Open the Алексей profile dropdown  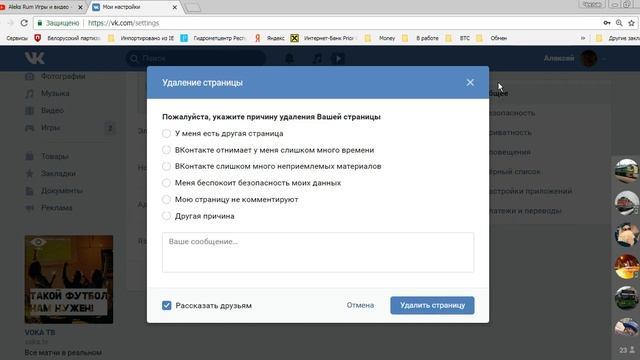point(575,59)
